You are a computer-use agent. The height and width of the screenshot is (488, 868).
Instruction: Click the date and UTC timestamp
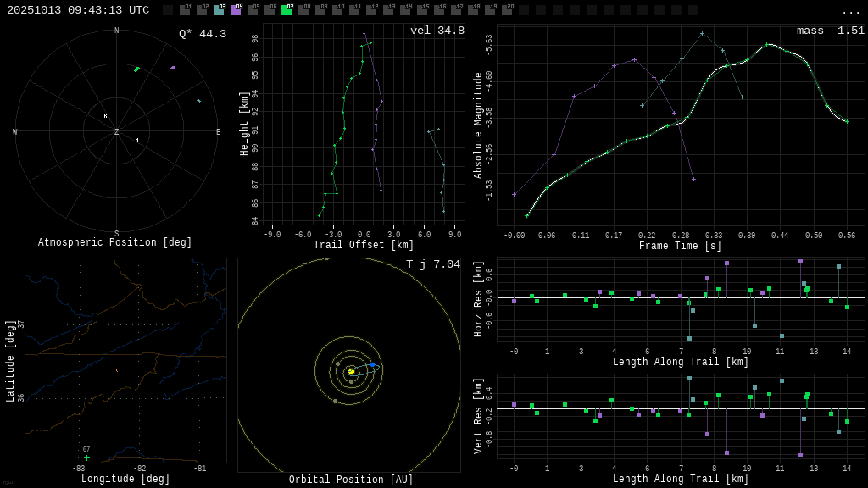(x=78, y=10)
